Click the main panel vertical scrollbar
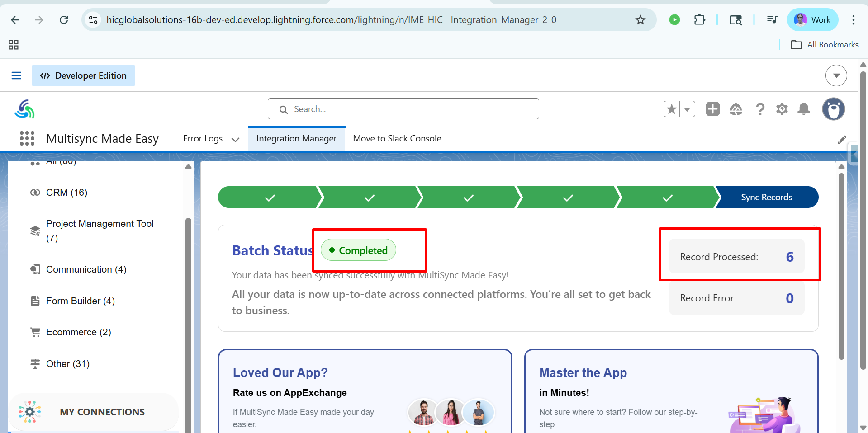 (841, 267)
